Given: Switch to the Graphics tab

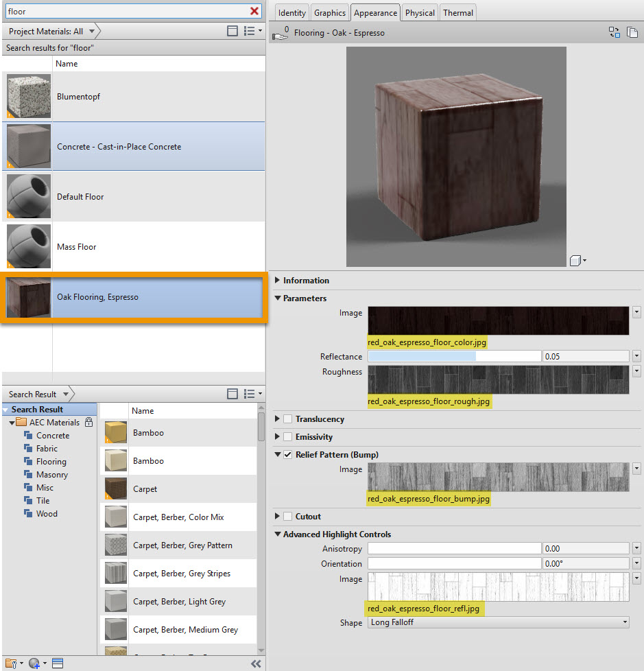Looking at the screenshot, I should tap(330, 13).
